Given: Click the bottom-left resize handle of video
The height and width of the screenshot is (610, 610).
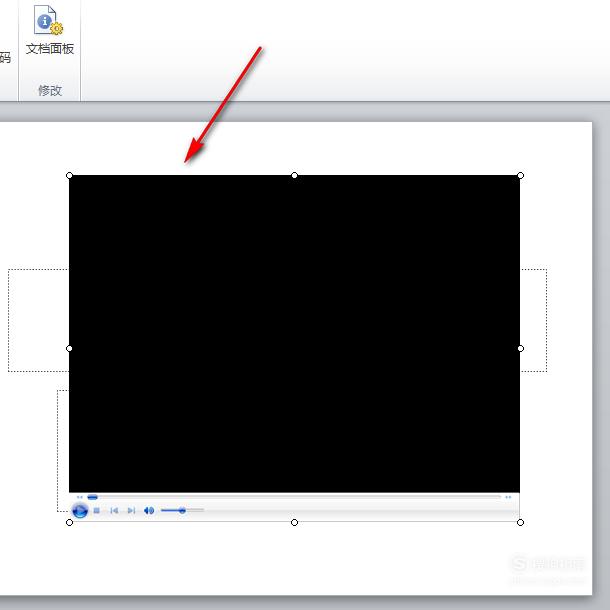Looking at the screenshot, I should tap(69, 522).
